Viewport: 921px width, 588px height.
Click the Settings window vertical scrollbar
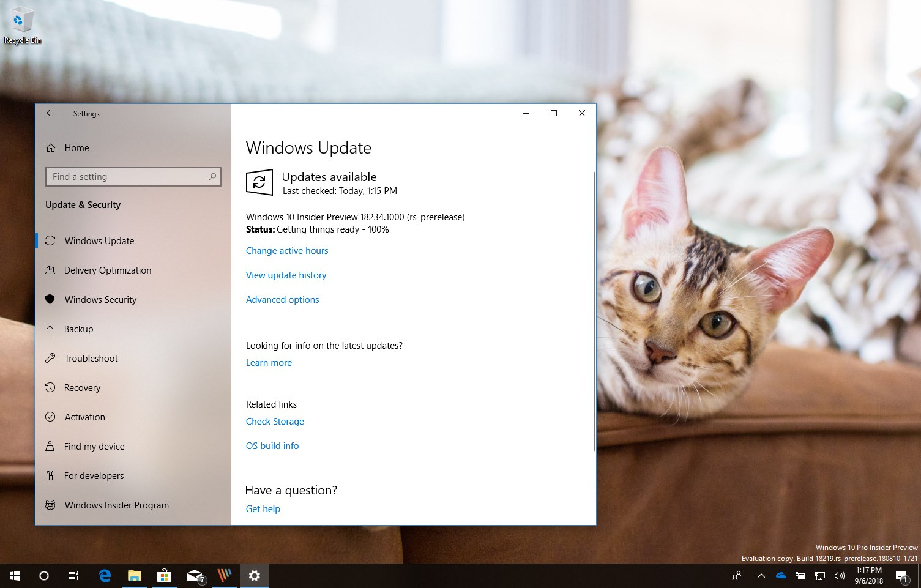594,312
